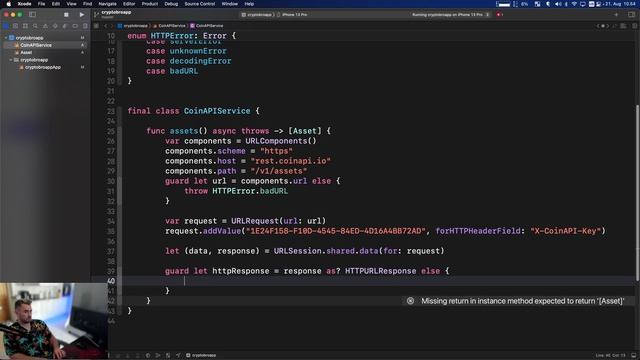Open editor layout options menu
Viewport: 640px width, 360px height.
click(623, 26)
